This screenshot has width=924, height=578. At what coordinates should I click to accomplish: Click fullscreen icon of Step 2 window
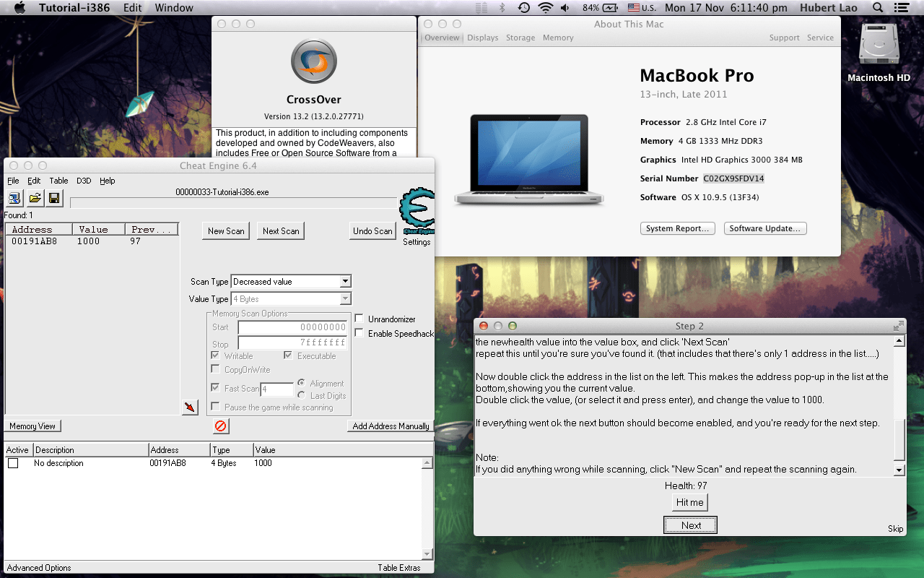click(898, 326)
